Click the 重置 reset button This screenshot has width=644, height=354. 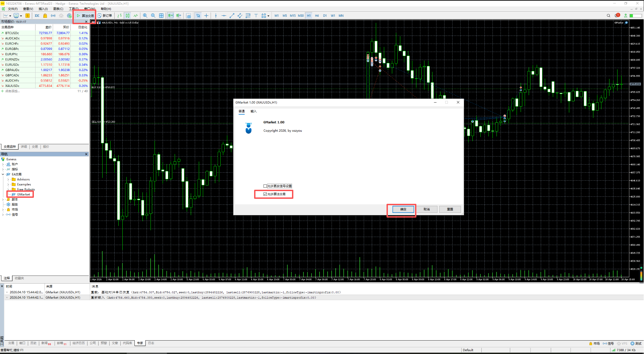450,209
